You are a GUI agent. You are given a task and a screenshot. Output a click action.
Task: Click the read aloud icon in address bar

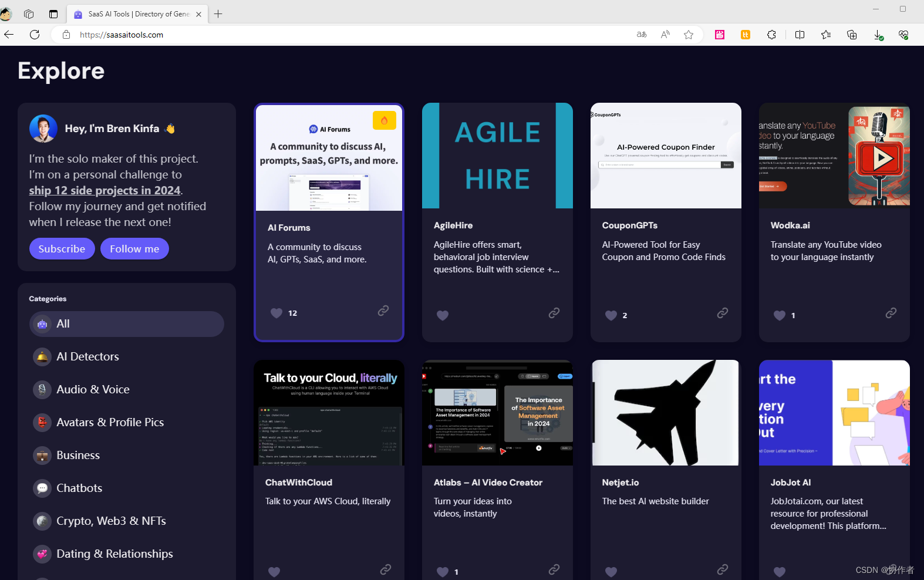click(x=665, y=35)
